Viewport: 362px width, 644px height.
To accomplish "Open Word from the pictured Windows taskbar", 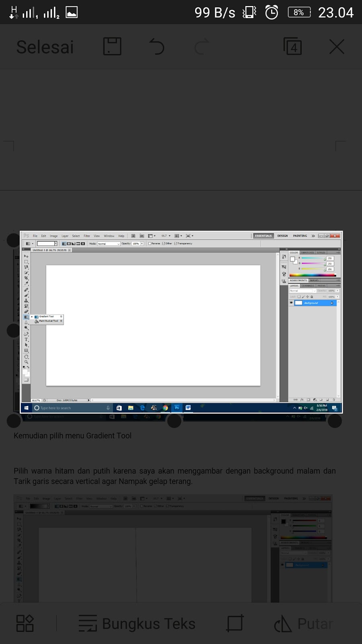I will tap(188, 408).
